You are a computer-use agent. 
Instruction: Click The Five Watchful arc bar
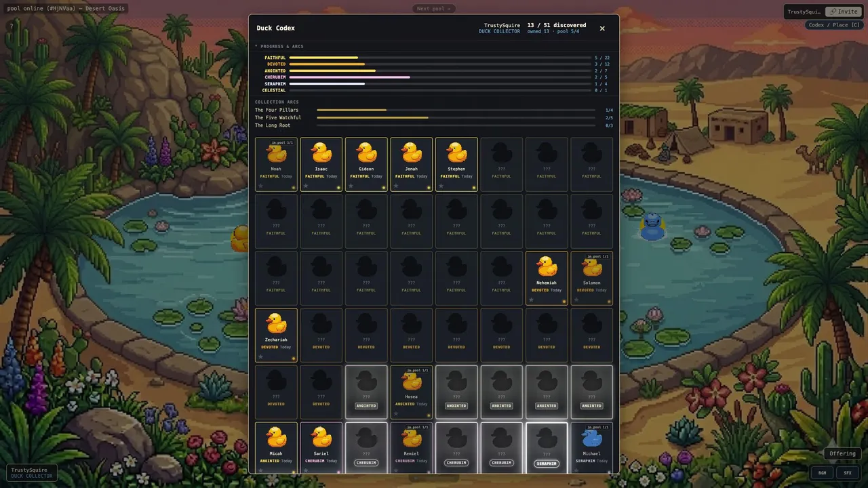456,118
